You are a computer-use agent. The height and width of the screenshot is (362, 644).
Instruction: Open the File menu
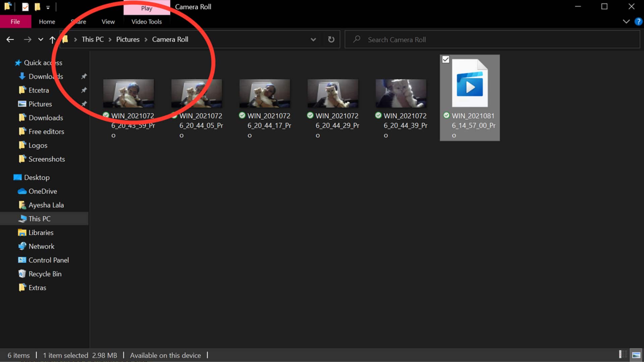click(15, 21)
